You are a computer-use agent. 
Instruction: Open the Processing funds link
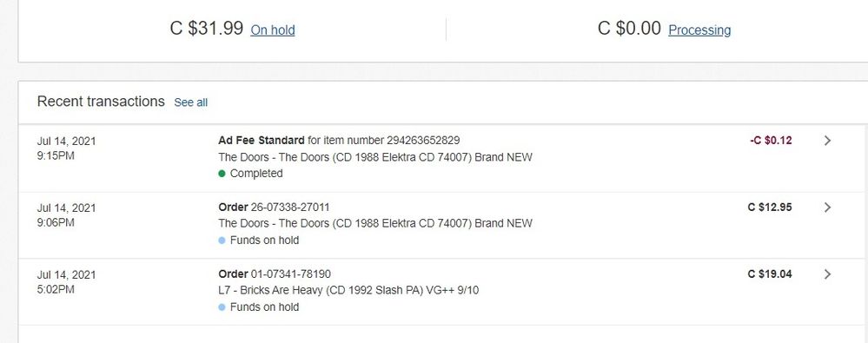click(x=699, y=30)
